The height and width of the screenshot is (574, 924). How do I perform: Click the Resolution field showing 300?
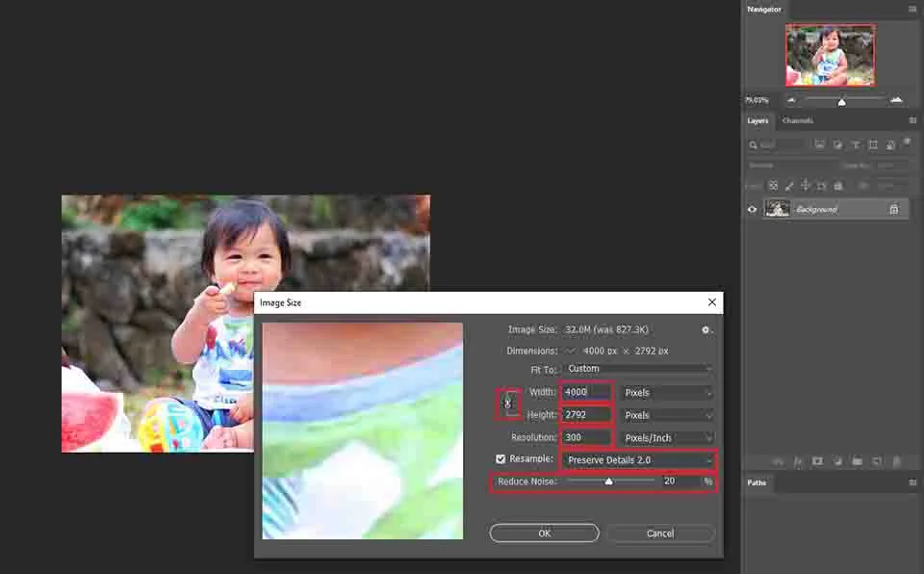pyautogui.click(x=587, y=437)
